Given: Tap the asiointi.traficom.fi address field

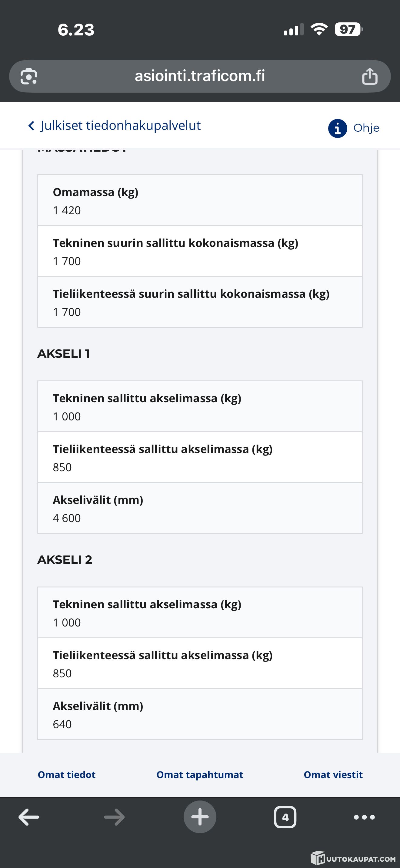Looking at the screenshot, I should coord(200,76).
